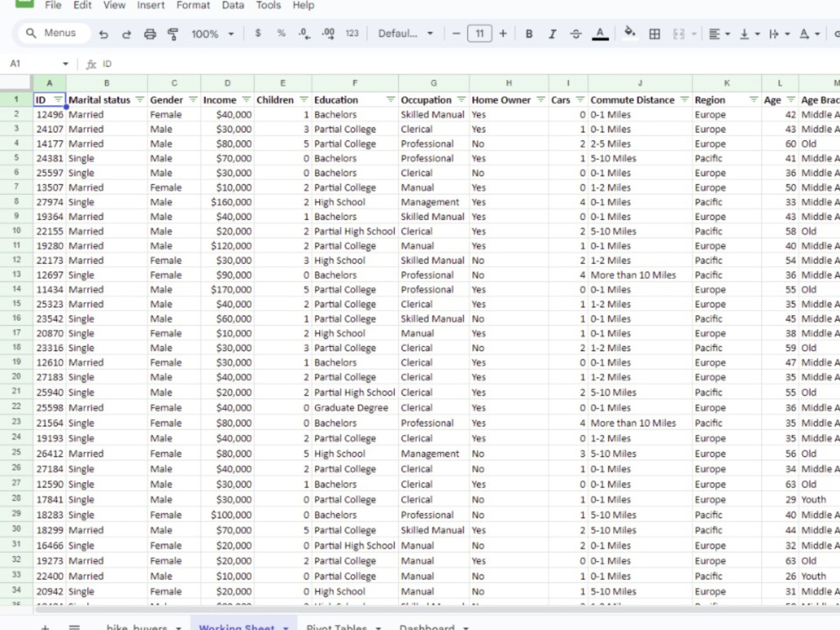Open the Borders menu
840x630 pixels.
click(654, 34)
